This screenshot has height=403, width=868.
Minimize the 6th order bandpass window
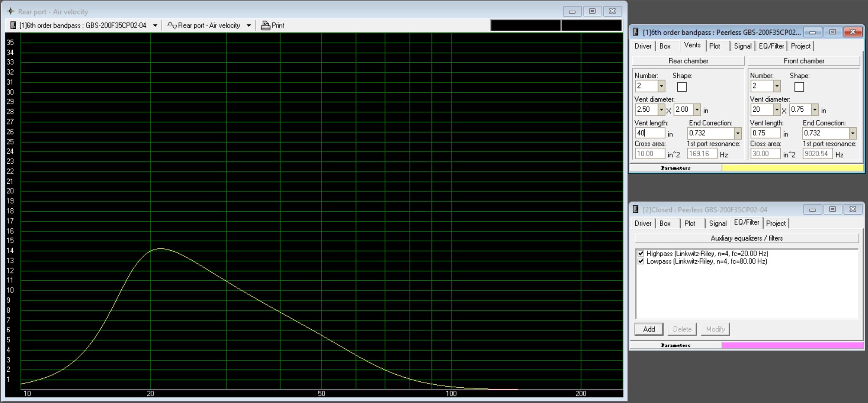coord(812,32)
